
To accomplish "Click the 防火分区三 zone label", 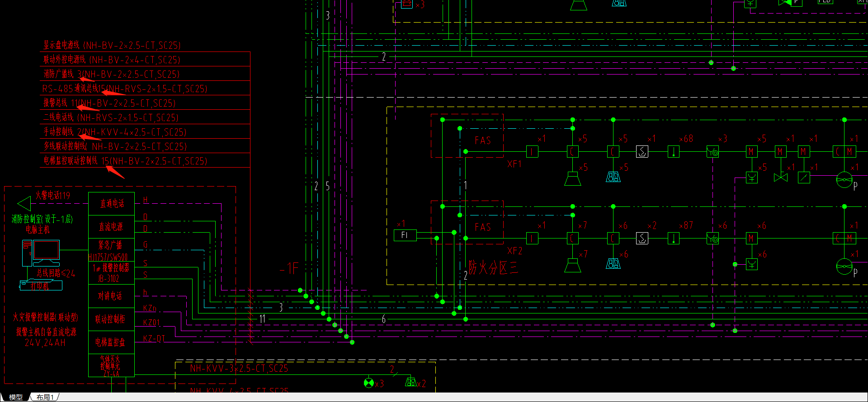I will [x=493, y=267].
